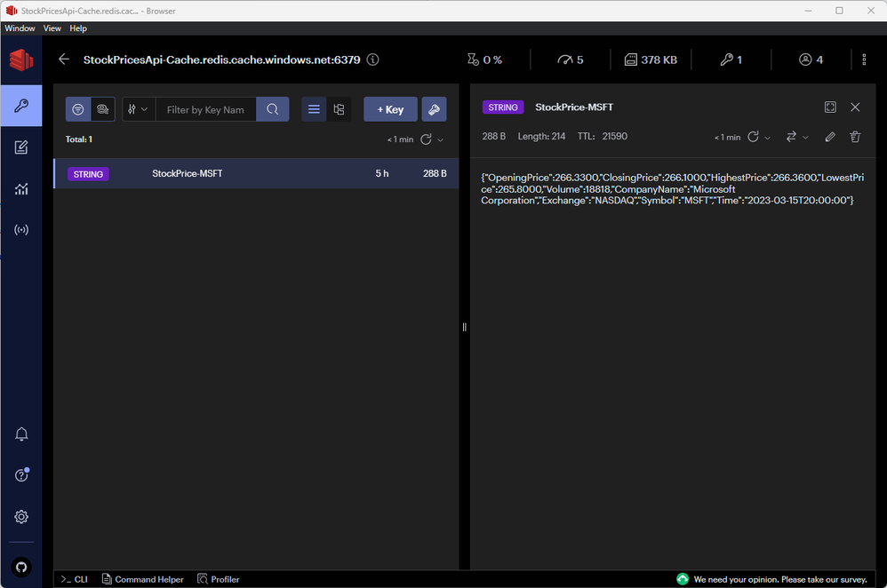Refresh the StockPrice-MSFT value

[753, 137]
